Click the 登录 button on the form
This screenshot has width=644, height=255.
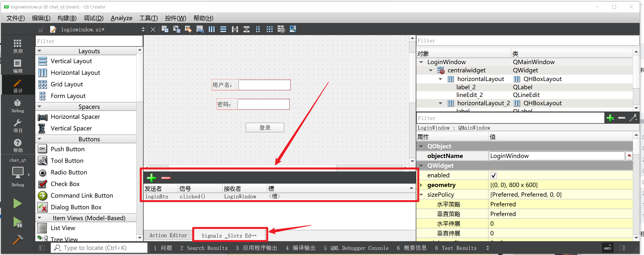(x=264, y=127)
